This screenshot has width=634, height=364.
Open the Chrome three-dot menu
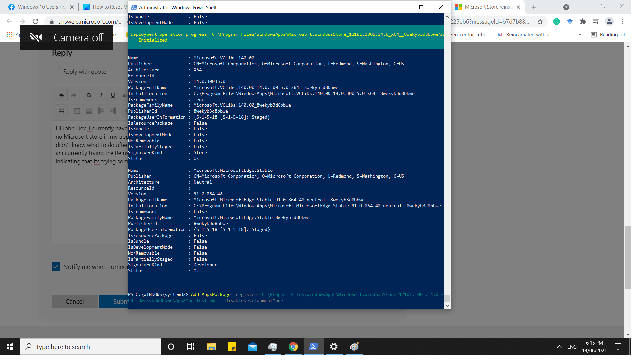[622, 22]
